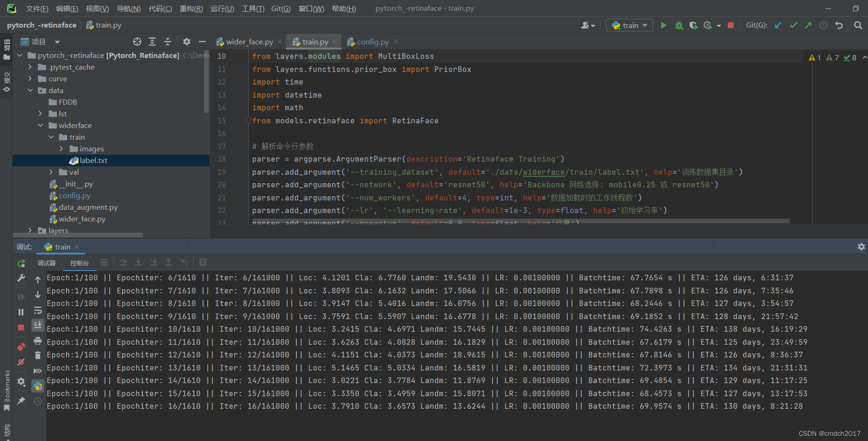
Task: Open a Python console from the debug toolbar
Action: [37, 386]
